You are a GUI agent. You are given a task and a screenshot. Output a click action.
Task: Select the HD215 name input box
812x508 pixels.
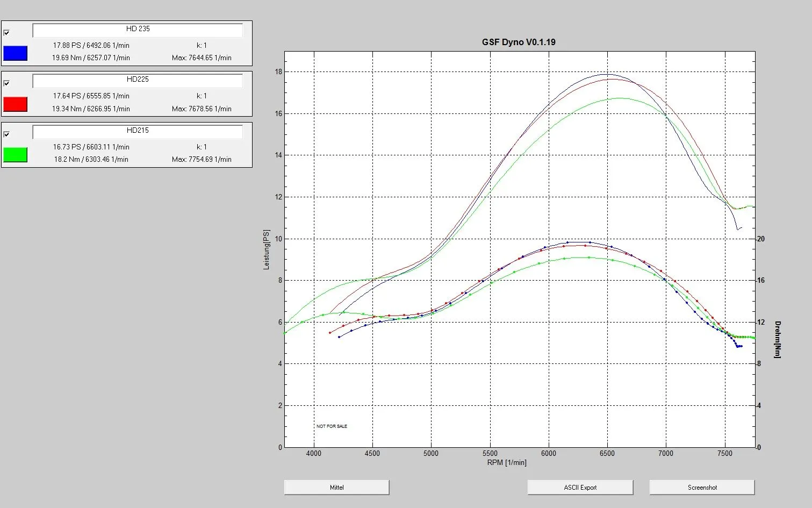pos(138,131)
